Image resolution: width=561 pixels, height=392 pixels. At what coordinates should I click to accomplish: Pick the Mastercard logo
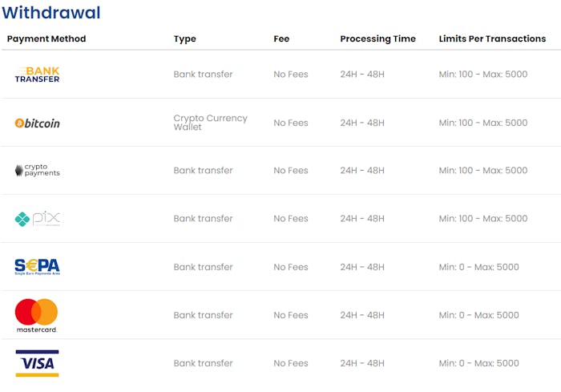click(x=37, y=315)
